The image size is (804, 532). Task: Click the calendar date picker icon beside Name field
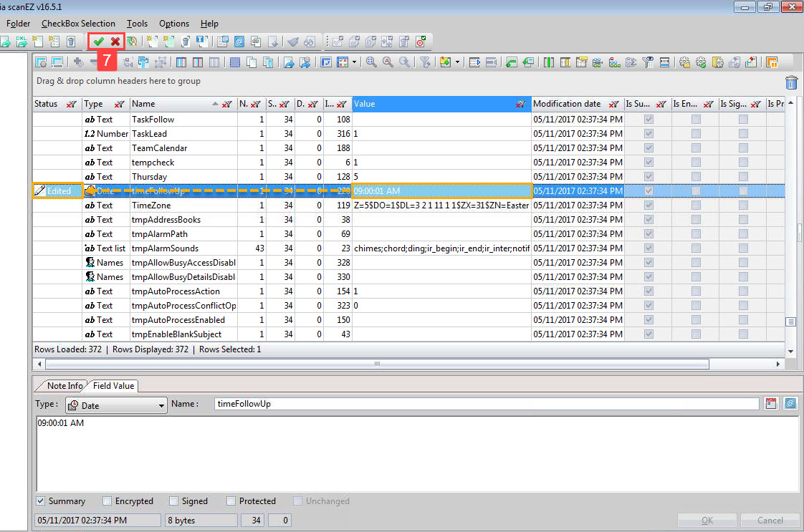[770, 403]
